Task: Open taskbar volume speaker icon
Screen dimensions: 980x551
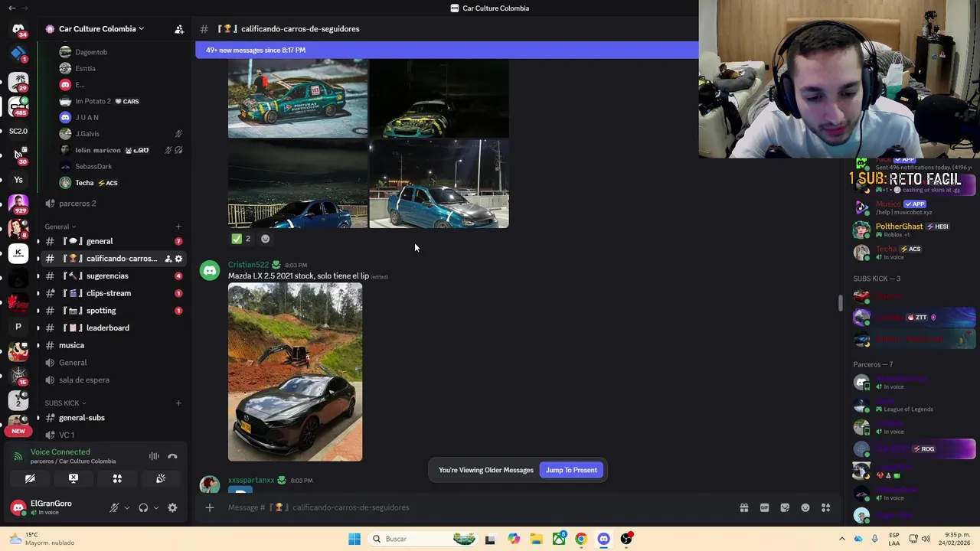Action: [x=924, y=539]
